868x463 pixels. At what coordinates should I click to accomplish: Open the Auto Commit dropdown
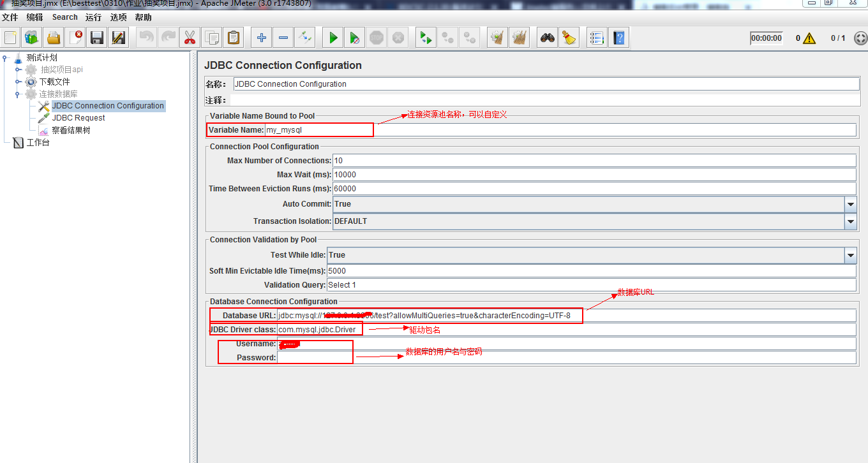click(x=850, y=204)
